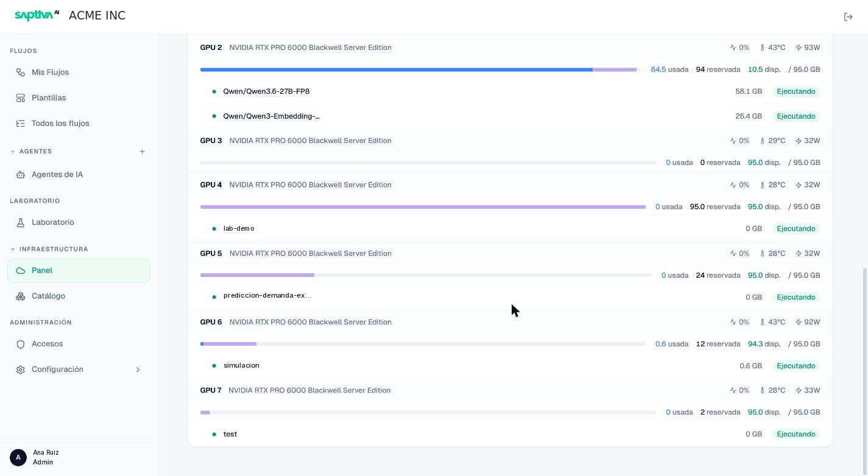Viewport: 868px width, 476px height.
Task: Open the Catálogo page
Action: 79,296
